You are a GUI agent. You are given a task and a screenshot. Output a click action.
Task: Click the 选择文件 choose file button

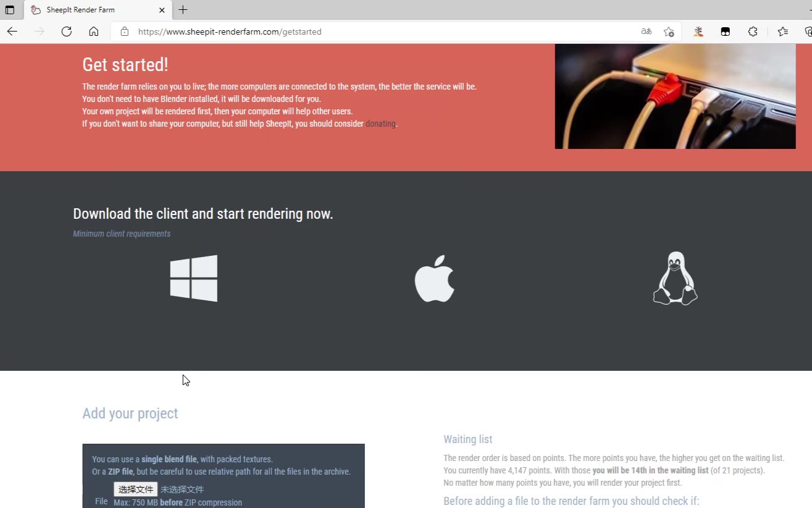135,489
